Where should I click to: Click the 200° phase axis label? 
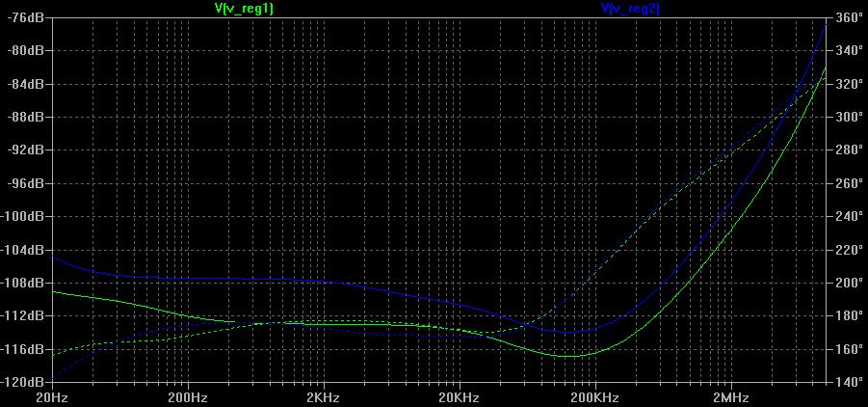tap(849, 283)
